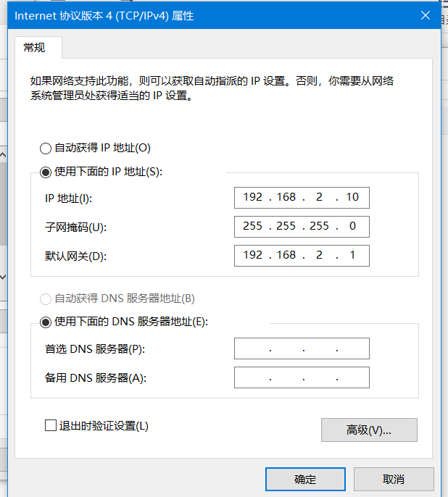Enable 退出时验证设置 checkbox

[51, 426]
